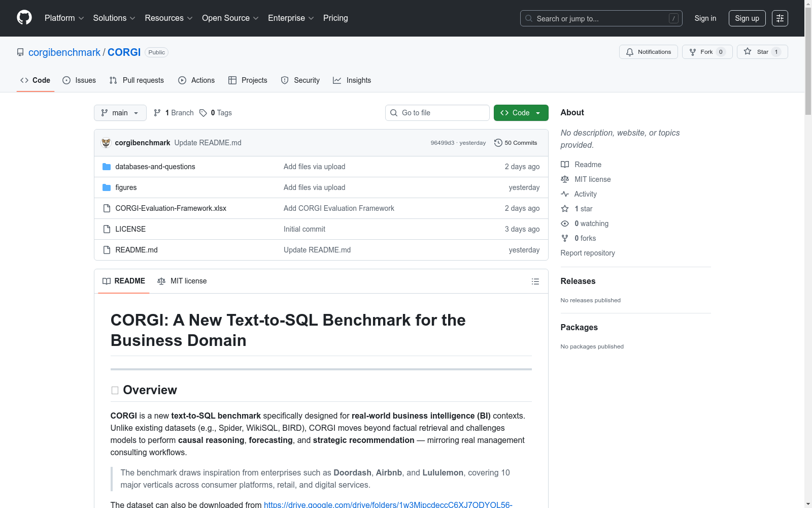Screen dimensions: 812x508
Task: View the 50 Commits history
Action: [x=516, y=143]
